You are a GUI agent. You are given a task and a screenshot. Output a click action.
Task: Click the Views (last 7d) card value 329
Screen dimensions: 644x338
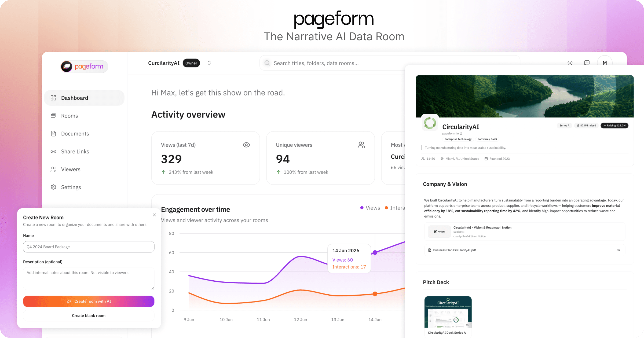(171, 159)
